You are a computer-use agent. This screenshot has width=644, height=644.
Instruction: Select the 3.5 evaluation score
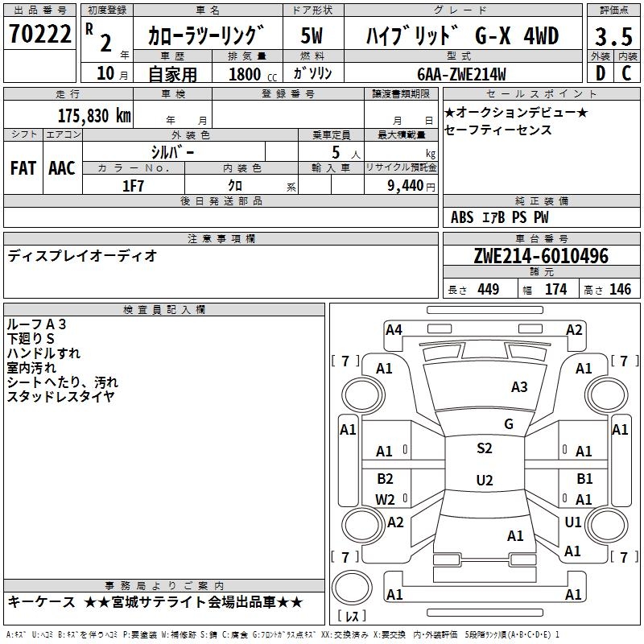click(x=612, y=37)
